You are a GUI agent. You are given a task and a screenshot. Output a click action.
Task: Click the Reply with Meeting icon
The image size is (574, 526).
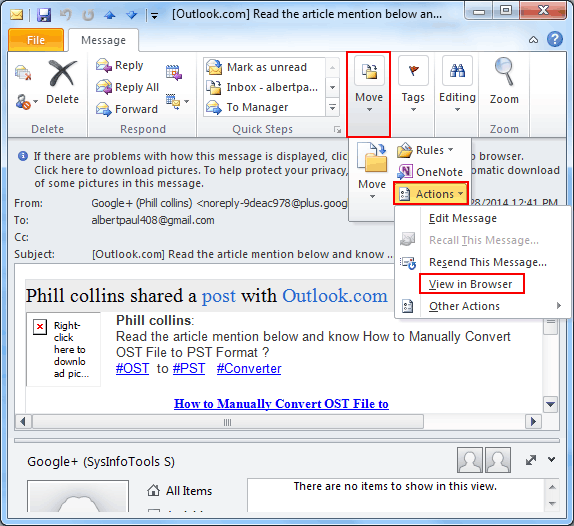(174, 72)
